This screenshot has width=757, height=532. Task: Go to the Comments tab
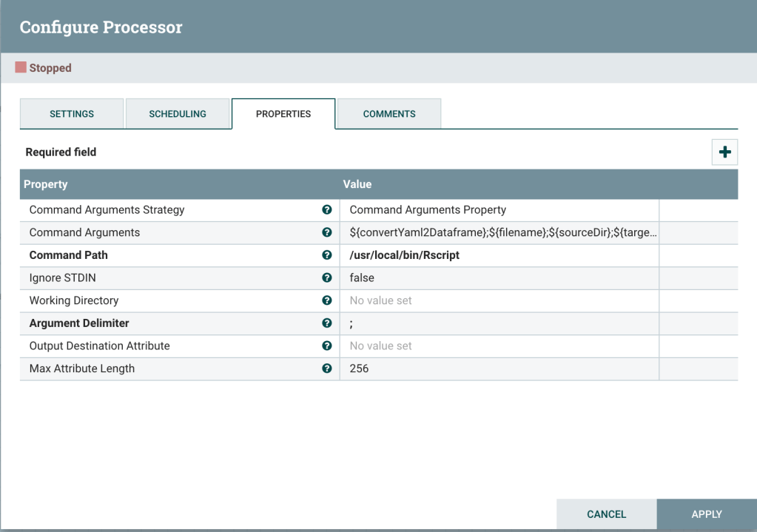[x=389, y=114]
